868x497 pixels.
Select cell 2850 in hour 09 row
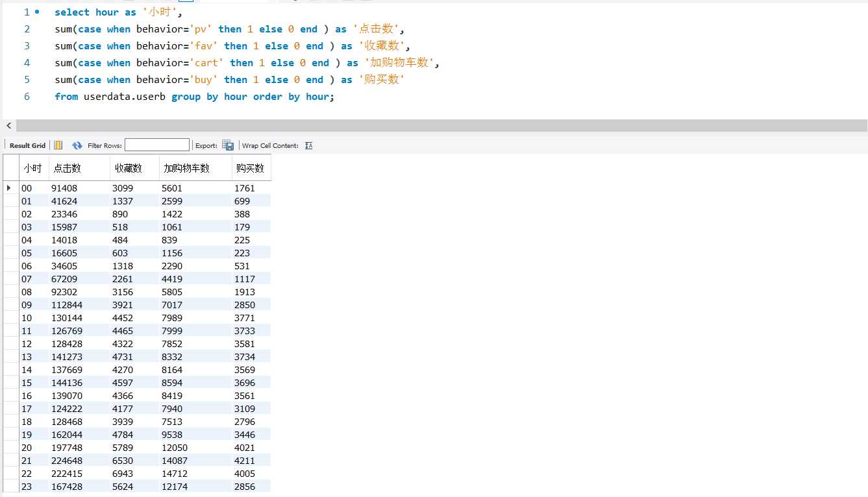pyautogui.click(x=251, y=305)
